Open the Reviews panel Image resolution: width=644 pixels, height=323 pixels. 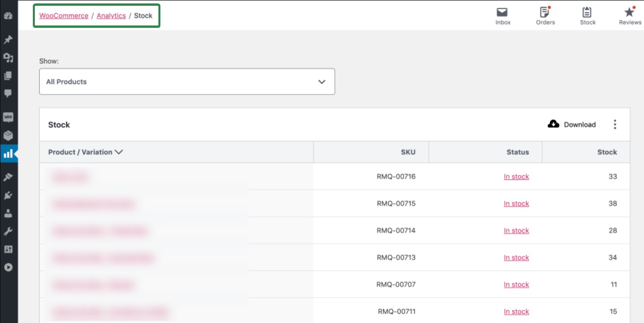click(629, 15)
